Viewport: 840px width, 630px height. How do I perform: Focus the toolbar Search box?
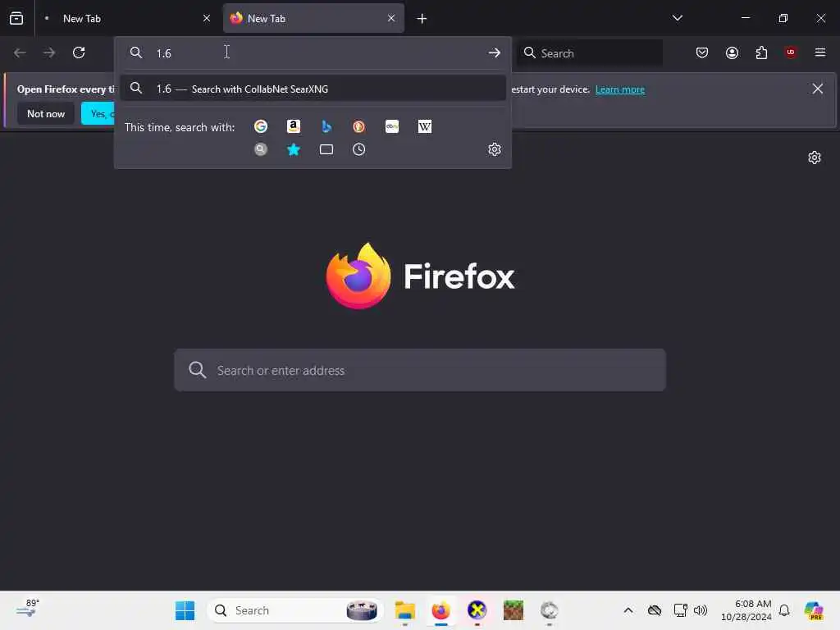click(590, 53)
